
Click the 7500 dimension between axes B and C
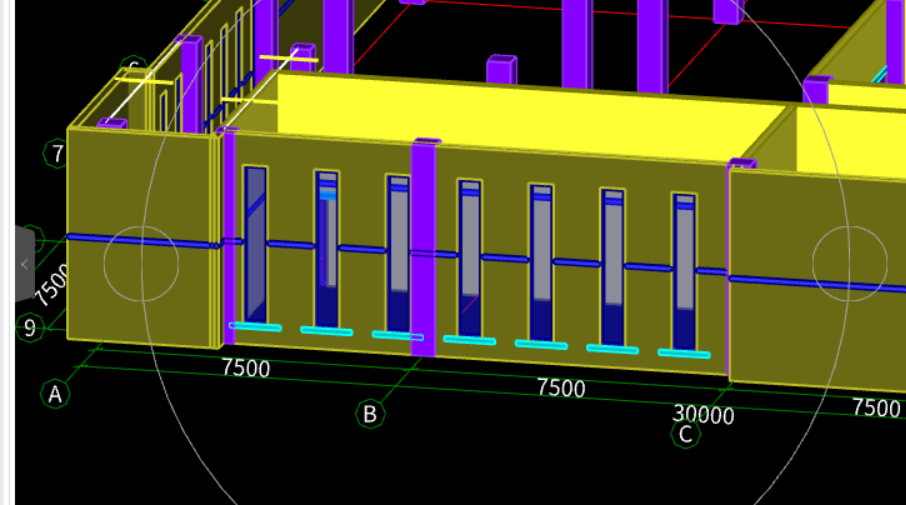click(561, 388)
